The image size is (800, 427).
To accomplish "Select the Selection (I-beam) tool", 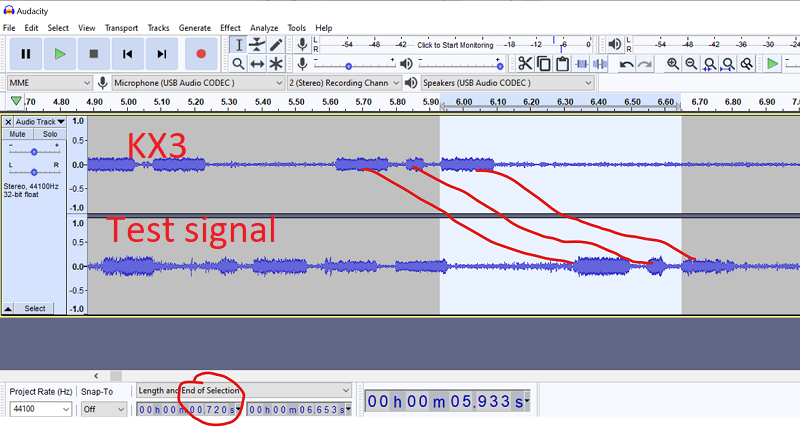I will tap(238, 45).
